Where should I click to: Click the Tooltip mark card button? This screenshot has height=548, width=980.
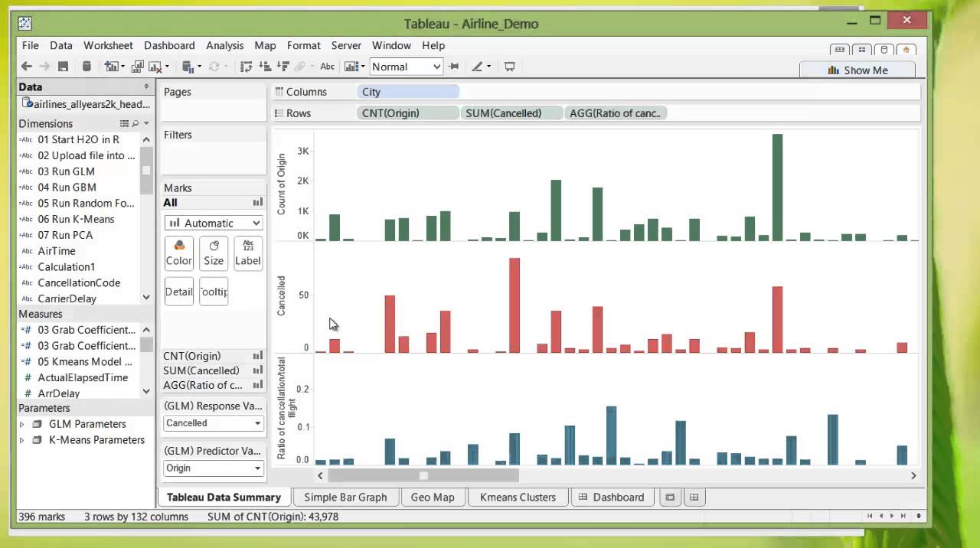pyautogui.click(x=214, y=292)
